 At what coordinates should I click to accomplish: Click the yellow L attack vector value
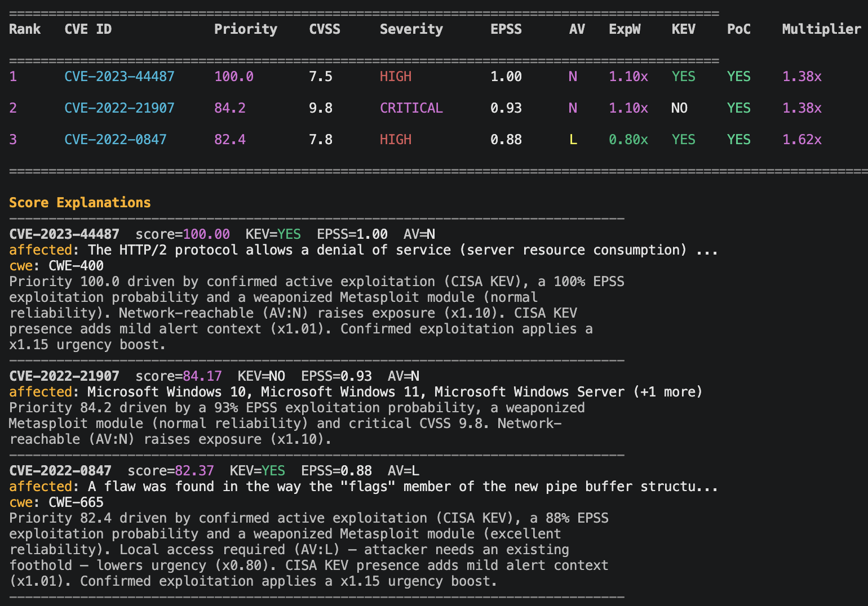tap(573, 139)
